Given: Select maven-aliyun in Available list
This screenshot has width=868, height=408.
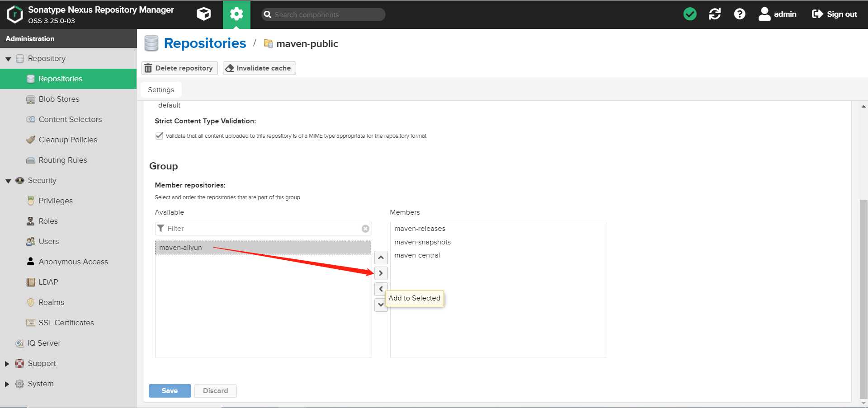Looking at the screenshot, I should (263, 248).
